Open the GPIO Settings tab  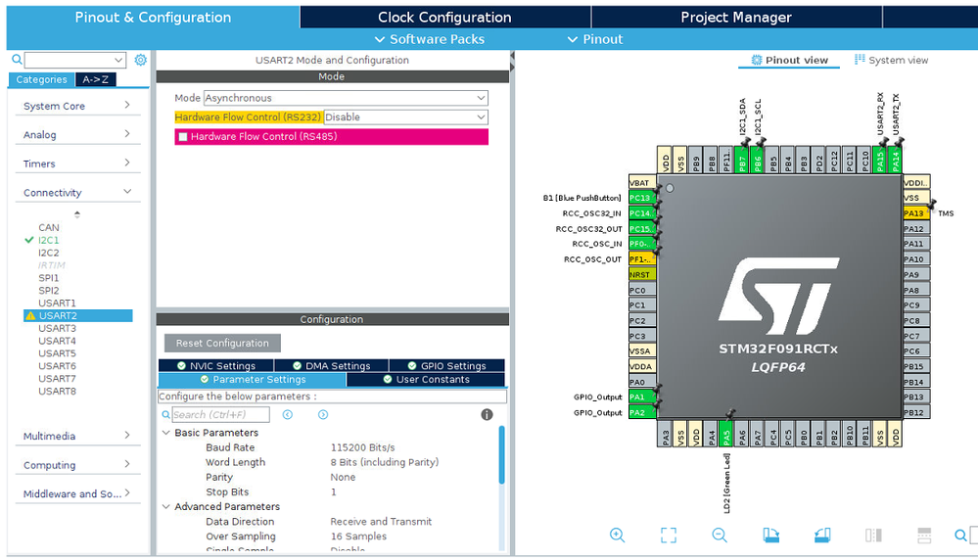pyautogui.click(x=446, y=366)
